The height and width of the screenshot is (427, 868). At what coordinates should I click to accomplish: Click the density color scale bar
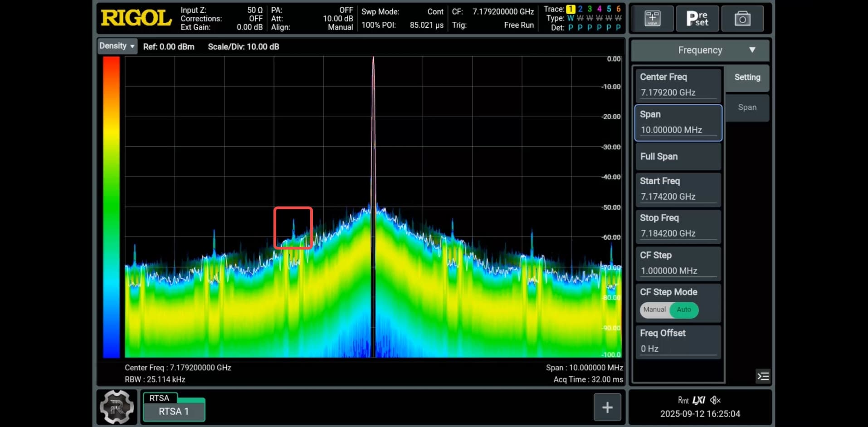(111, 207)
